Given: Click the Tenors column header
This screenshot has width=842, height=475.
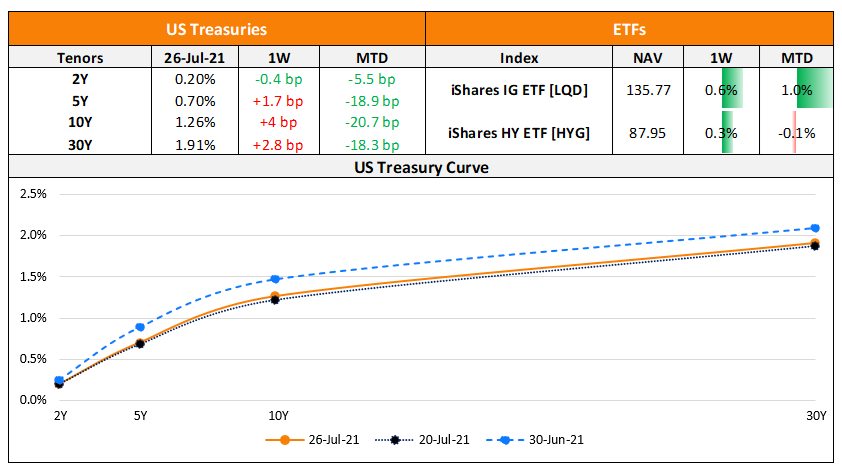Looking at the screenshot, I should pos(80,58).
